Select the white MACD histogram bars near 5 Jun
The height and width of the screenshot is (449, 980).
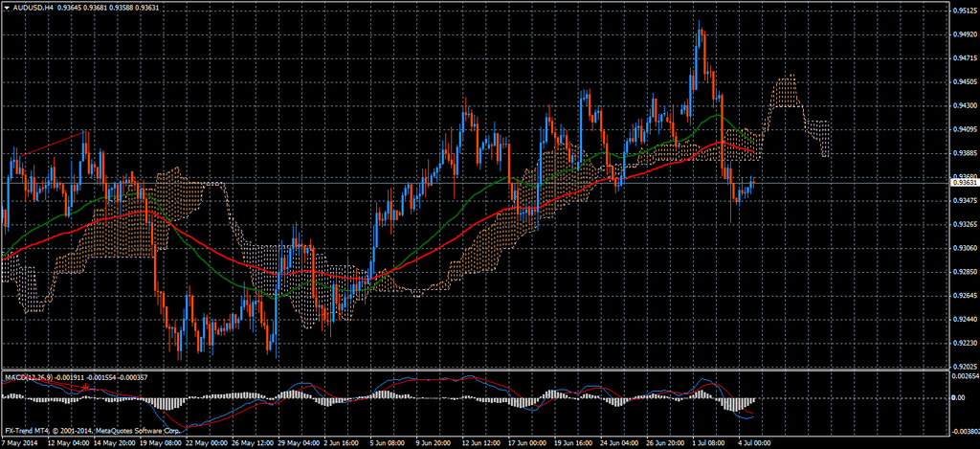[x=383, y=393]
